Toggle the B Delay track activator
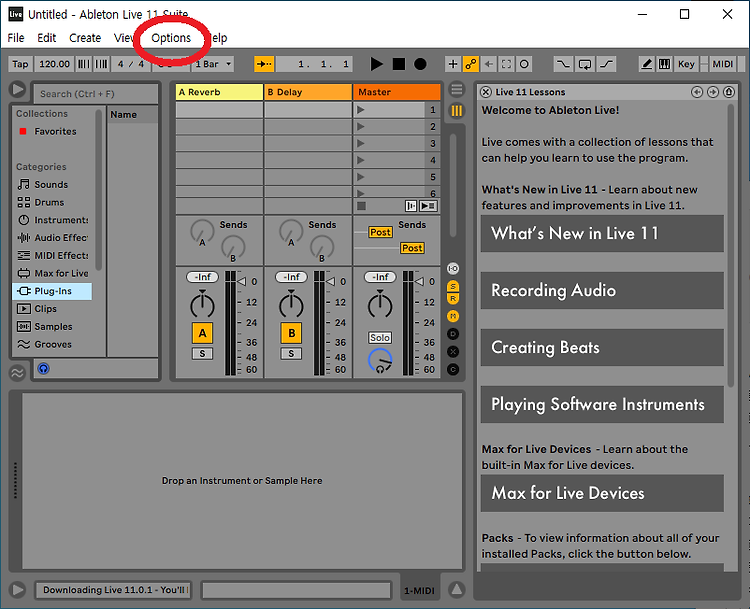The width and height of the screenshot is (750, 609). (291, 333)
